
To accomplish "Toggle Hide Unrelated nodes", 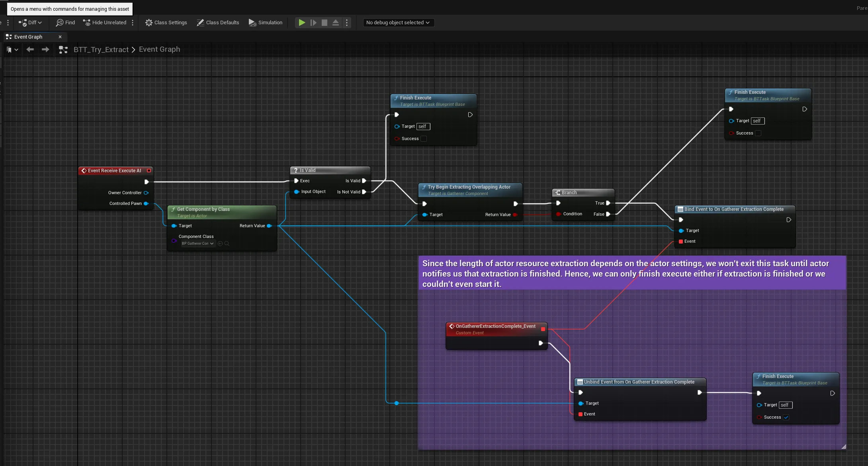I will [x=105, y=23].
